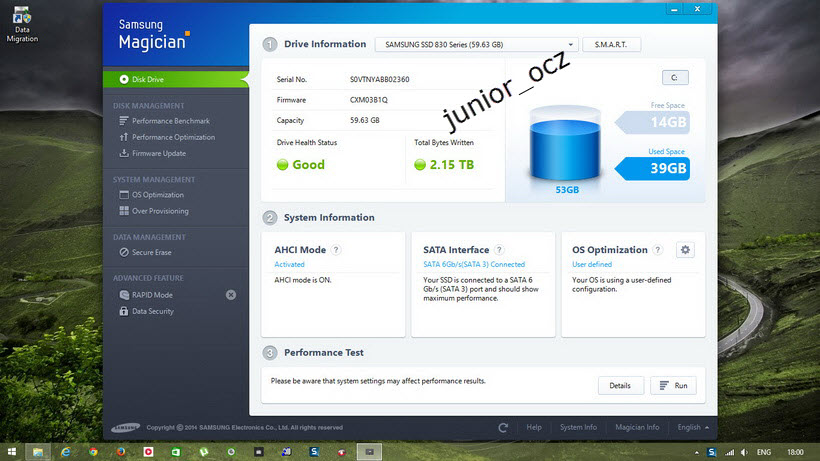Click 2.15 TB total bytes written
Viewport: 820px width, 461px height.
coord(445,165)
